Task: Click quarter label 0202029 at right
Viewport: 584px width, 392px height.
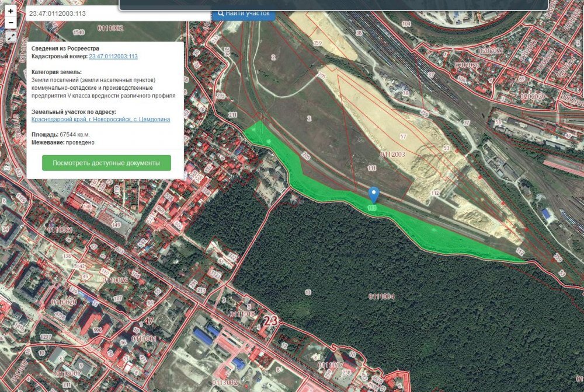Action: click(533, 96)
